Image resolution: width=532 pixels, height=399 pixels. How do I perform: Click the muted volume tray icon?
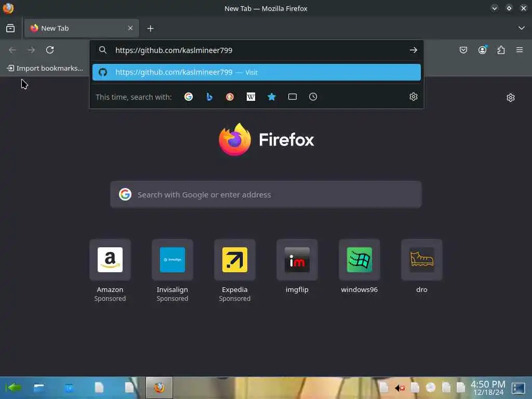(x=400, y=388)
